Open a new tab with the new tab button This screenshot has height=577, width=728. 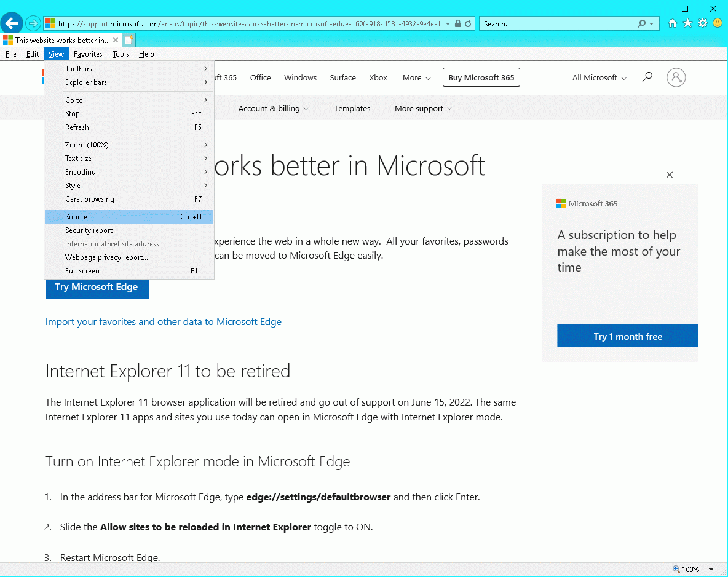129,40
